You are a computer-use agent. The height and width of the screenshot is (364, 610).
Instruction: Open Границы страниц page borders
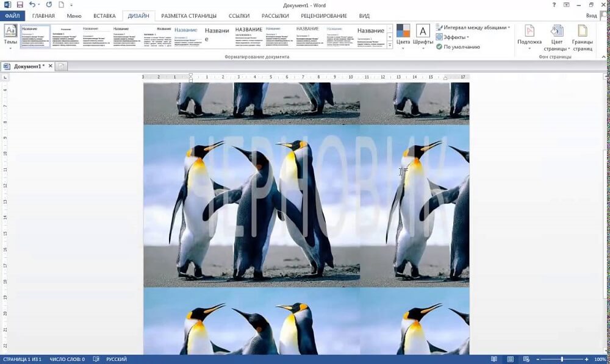click(x=583, y=36)
